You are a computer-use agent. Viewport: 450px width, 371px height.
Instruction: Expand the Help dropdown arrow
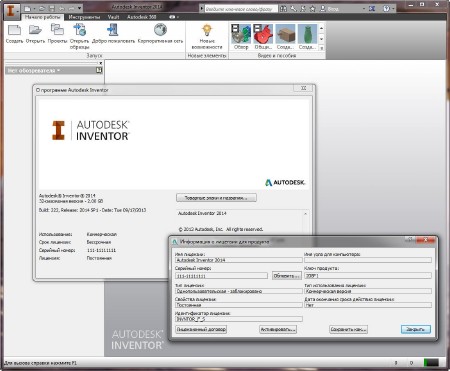pos(394,9)
